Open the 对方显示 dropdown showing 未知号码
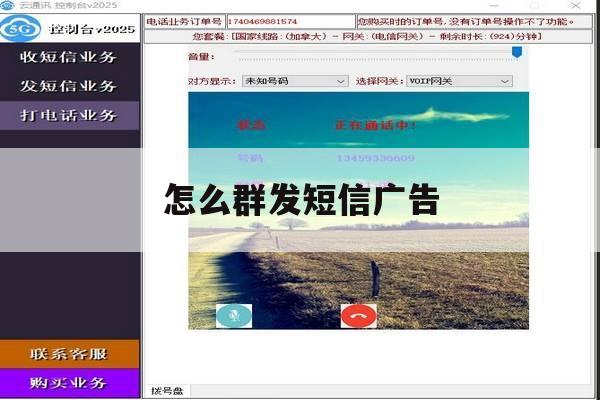This screenshot has height=400, width=600. coord(295,81)
